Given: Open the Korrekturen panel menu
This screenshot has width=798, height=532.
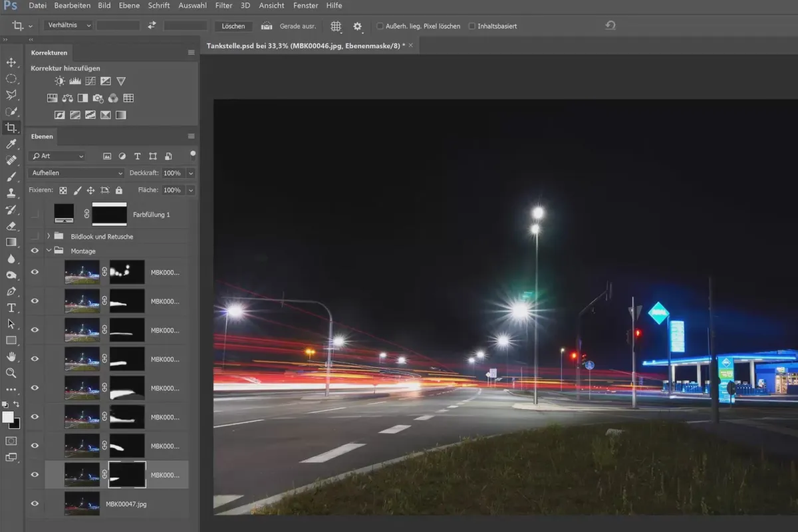Looking at the screenshot, I should coord(192,53).
